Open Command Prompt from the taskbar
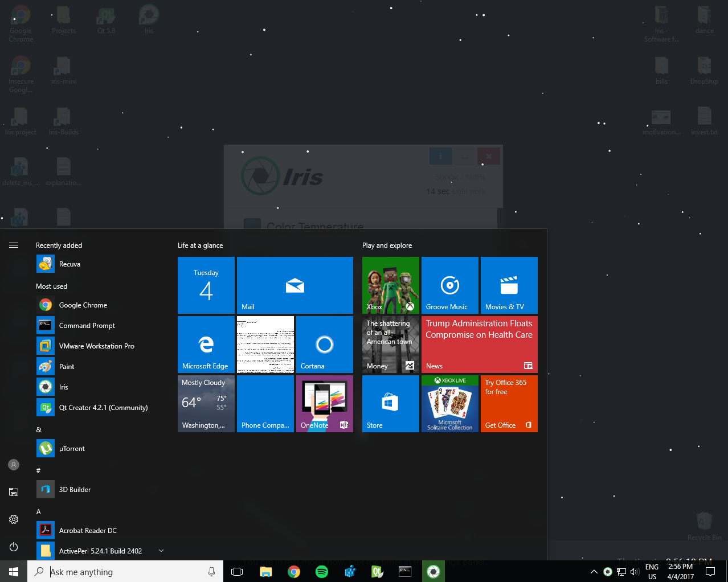Screen dimensions: 728x582 point(405,571)
